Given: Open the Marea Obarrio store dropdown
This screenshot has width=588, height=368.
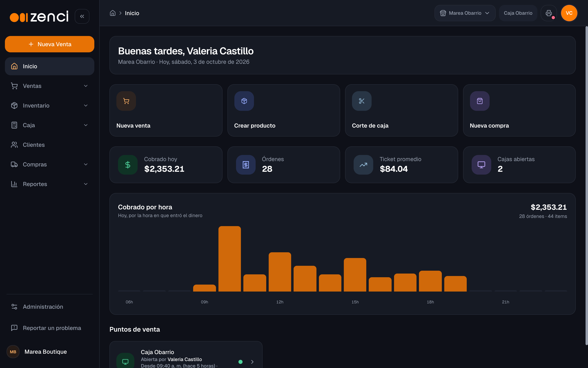Looking at the screenshot, I should 465,13.
